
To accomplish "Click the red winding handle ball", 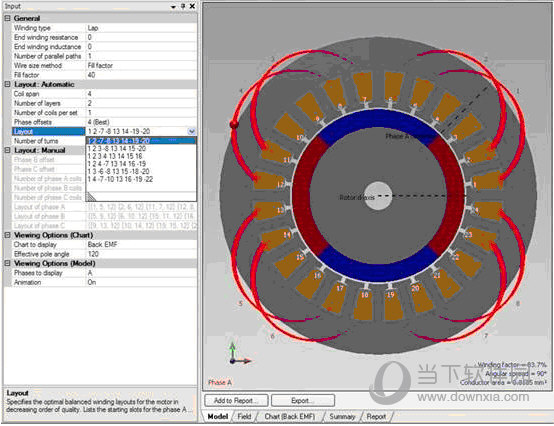I will point(234,124).
